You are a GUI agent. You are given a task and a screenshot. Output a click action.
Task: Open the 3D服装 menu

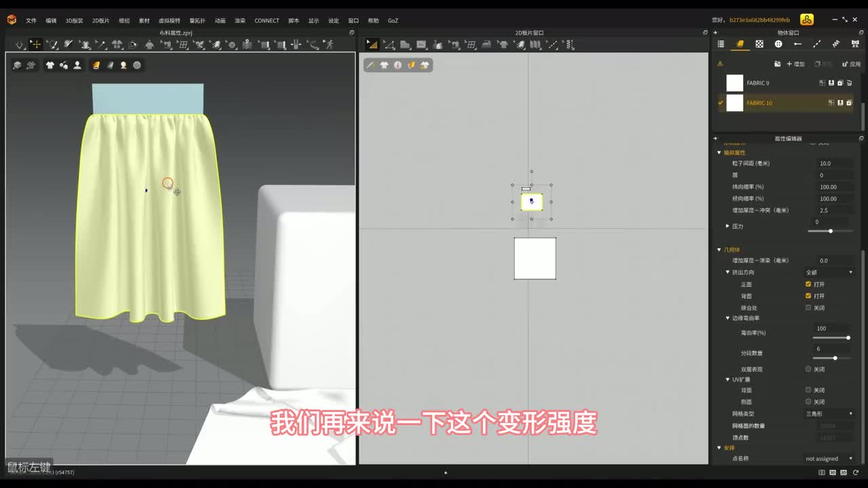click(74, 20)
